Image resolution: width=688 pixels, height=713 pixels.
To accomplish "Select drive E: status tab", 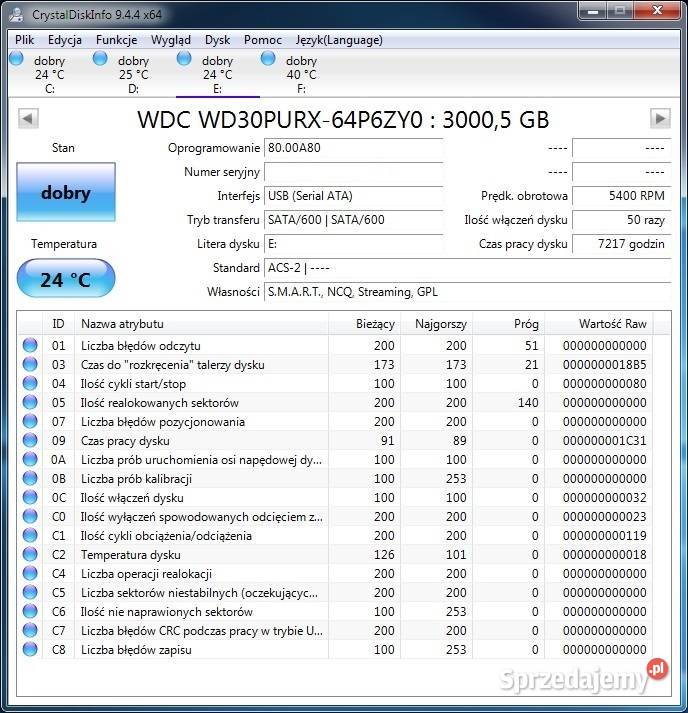I will point(217,74).
